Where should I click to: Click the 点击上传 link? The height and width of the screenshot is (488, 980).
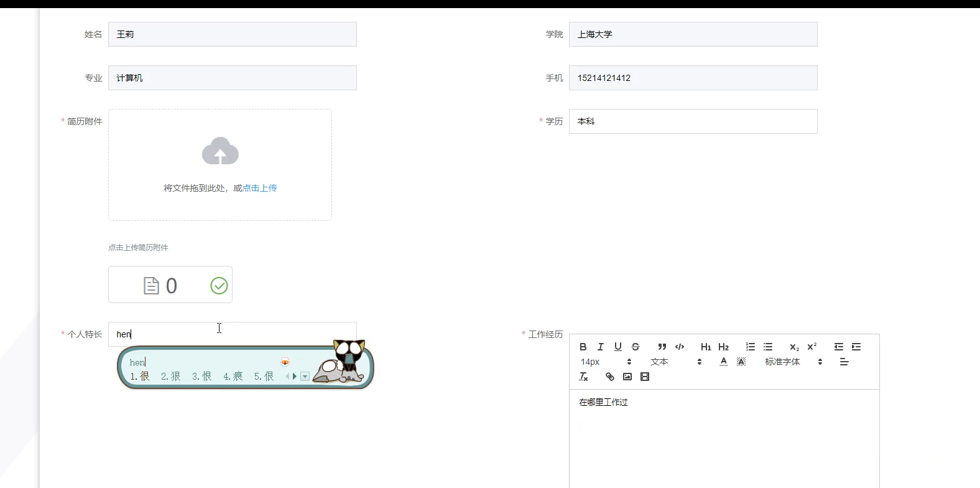[259, 188]
